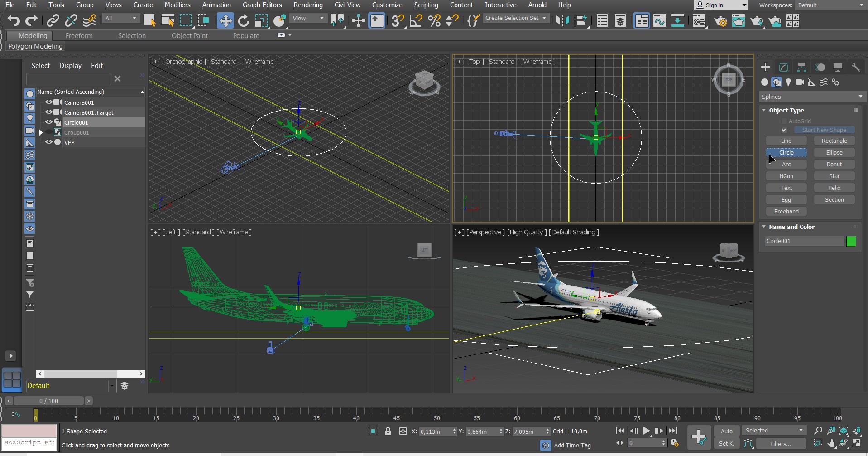This screenshot has height=456, width=868.
Task: Click the Pan View hand icon
Action: coord(831,443)
